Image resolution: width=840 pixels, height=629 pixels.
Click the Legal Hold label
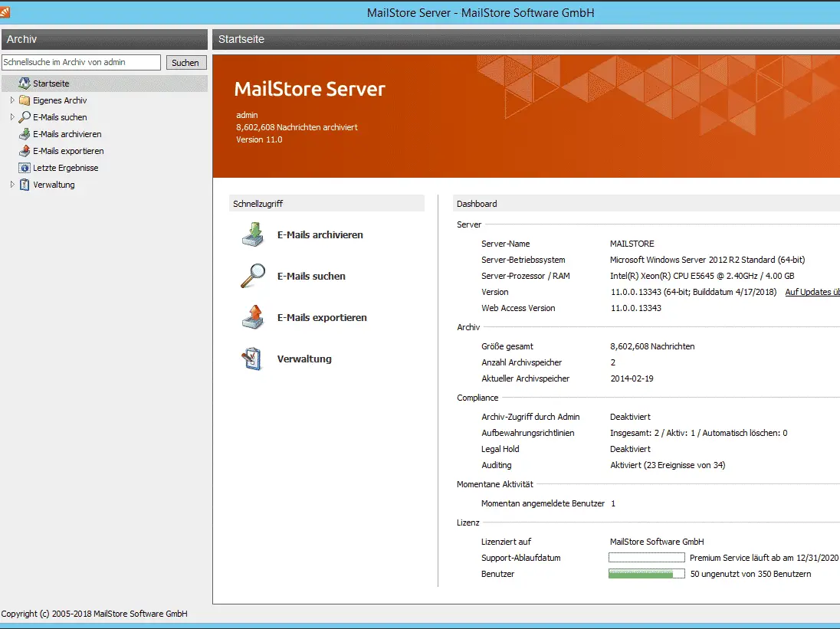500,449
